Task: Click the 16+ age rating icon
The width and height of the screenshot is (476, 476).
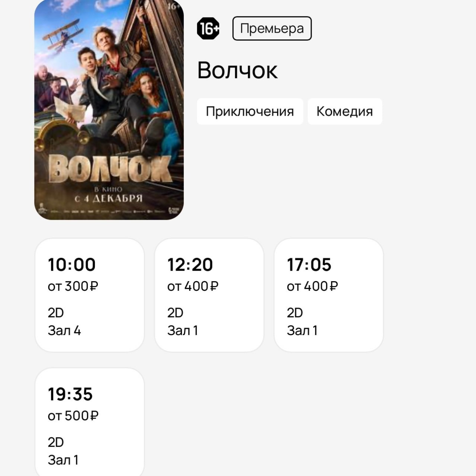Action: [x=208, y=28]
